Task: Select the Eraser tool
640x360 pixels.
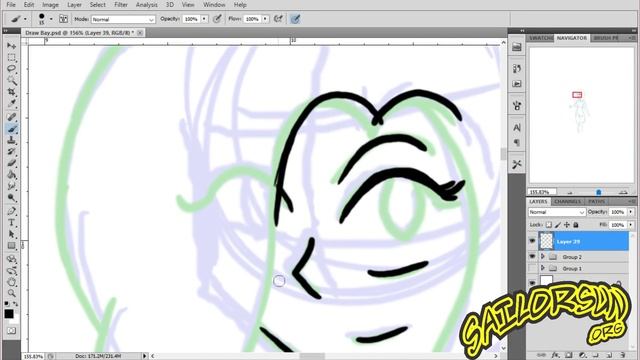Action: (x=11, y=163)
